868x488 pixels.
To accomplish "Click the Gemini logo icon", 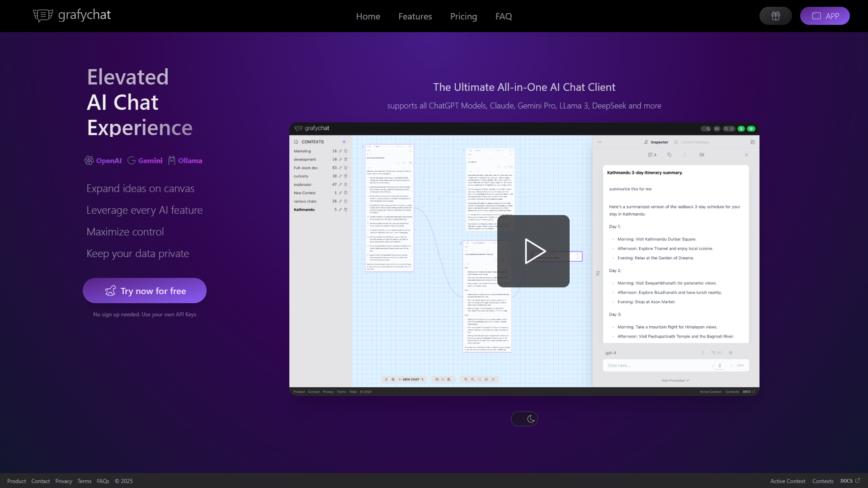I will (x=132, y=160).
